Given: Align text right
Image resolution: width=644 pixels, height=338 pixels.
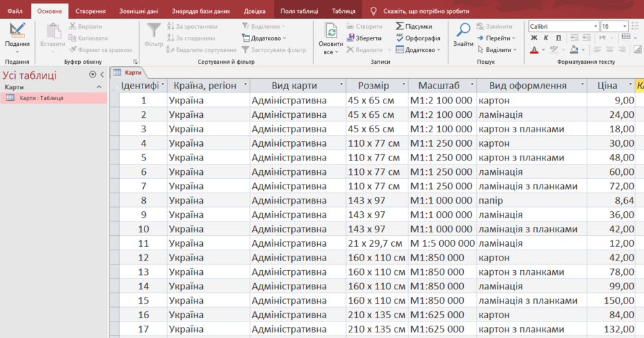Looking at the screenshot, I should pyautogui.click(x=622, y=50).
